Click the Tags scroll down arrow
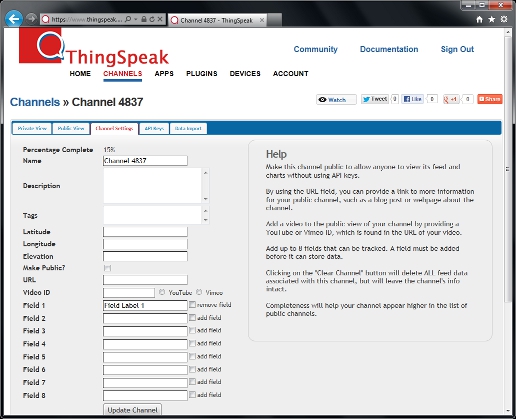This screenshot has height=419, width=516. pyautogui.click(x=206, y=220)
